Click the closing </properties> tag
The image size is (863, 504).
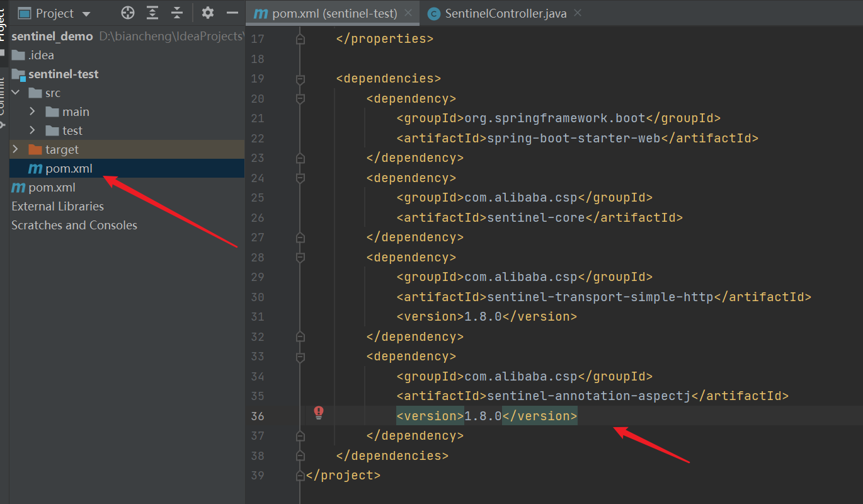[385, 39]
